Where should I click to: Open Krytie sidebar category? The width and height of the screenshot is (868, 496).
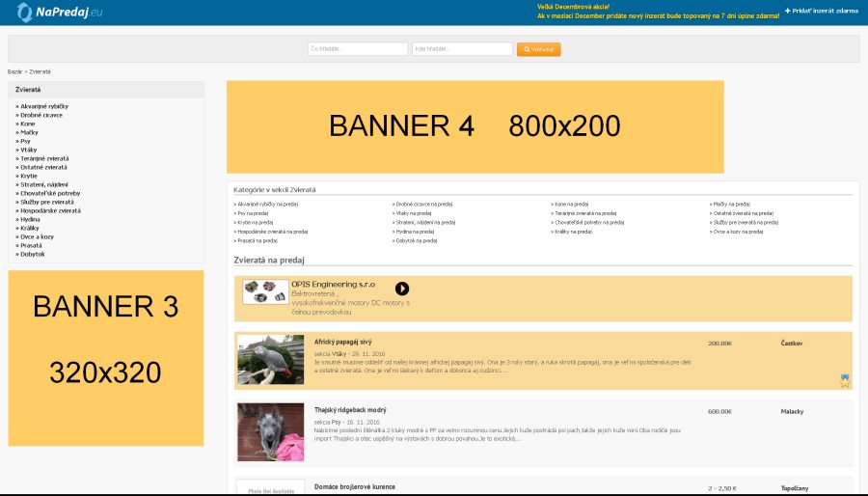[x=29, y=176]
